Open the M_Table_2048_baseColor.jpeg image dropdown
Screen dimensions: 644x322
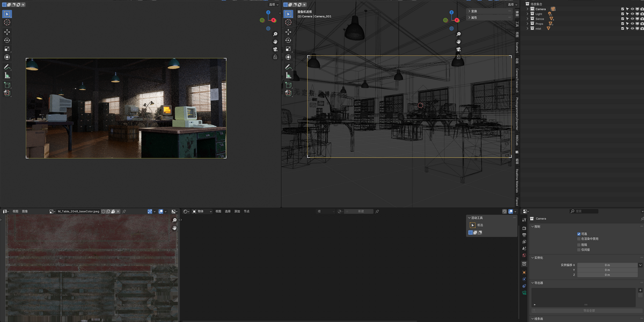pos(52,211)
